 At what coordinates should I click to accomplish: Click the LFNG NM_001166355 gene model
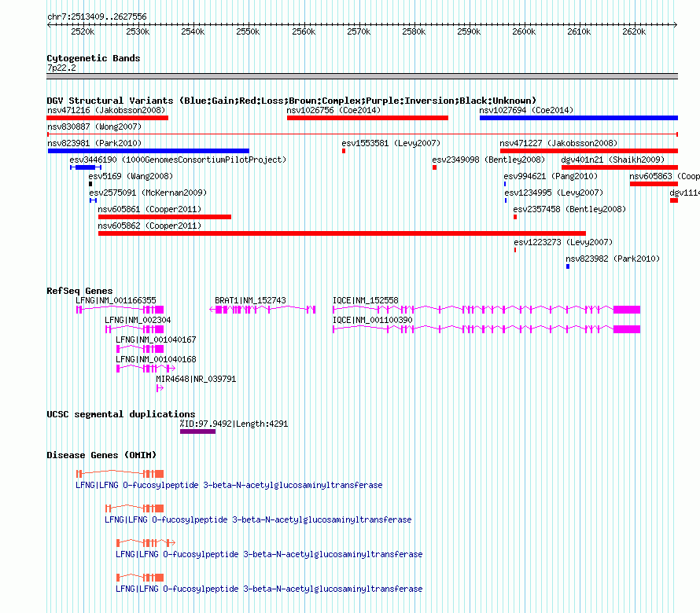pos(120,310)
